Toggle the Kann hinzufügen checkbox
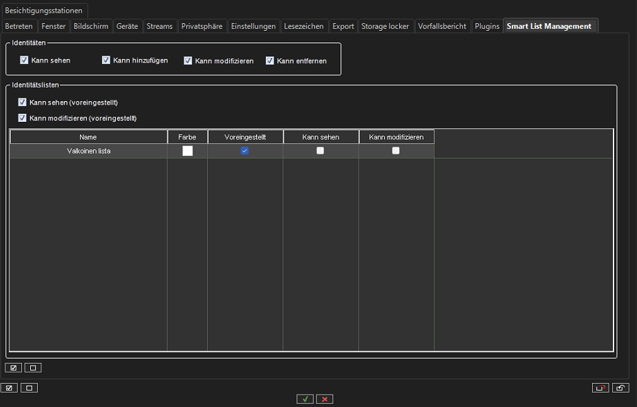This screenshot has height=407, width=637. [x=106, y=60]
